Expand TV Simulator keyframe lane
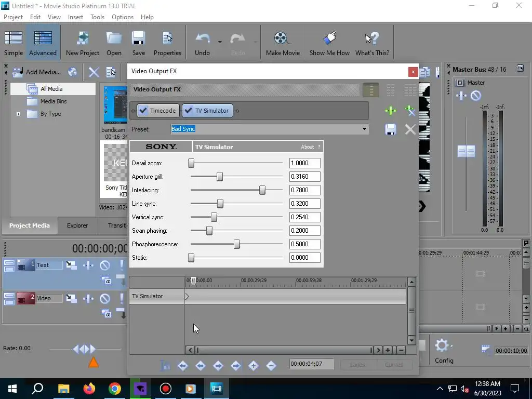 [x=187, y=296]
